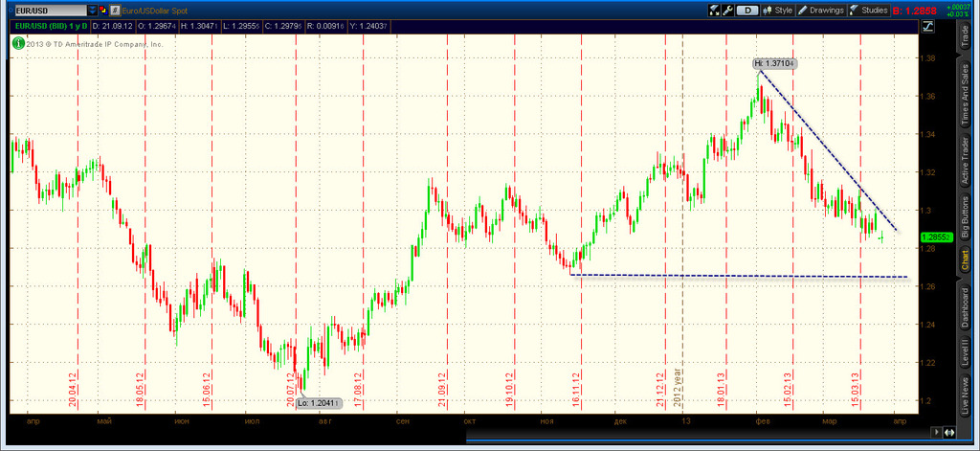This screenshot has height=451, width=980.
Task: Click the 1.22 price axis label
Action: (926, 363)
